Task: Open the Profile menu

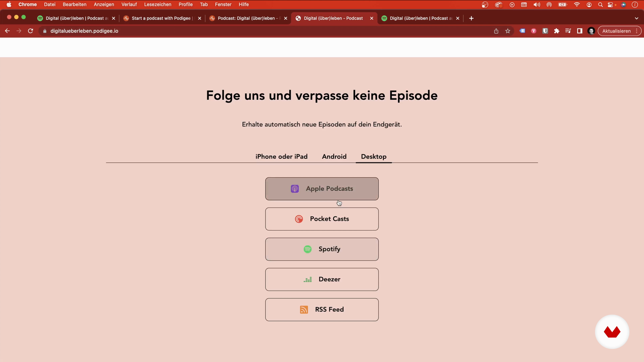Action: coord(185,5)
